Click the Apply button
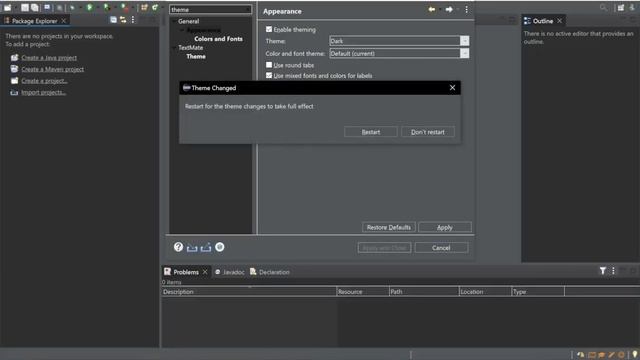Viewport: 640px width, 360px height. point(445,227)
